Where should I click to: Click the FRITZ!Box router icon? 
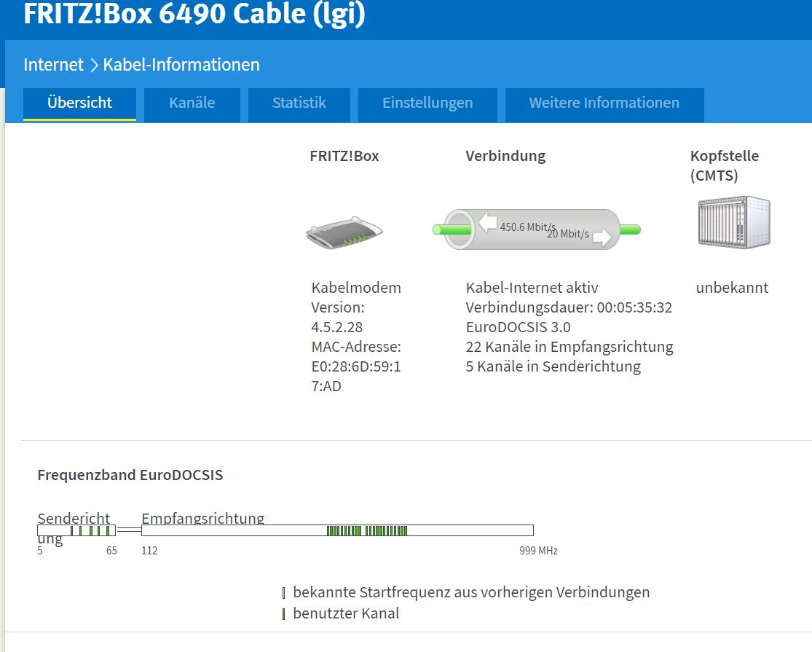[x=344, y=233]
